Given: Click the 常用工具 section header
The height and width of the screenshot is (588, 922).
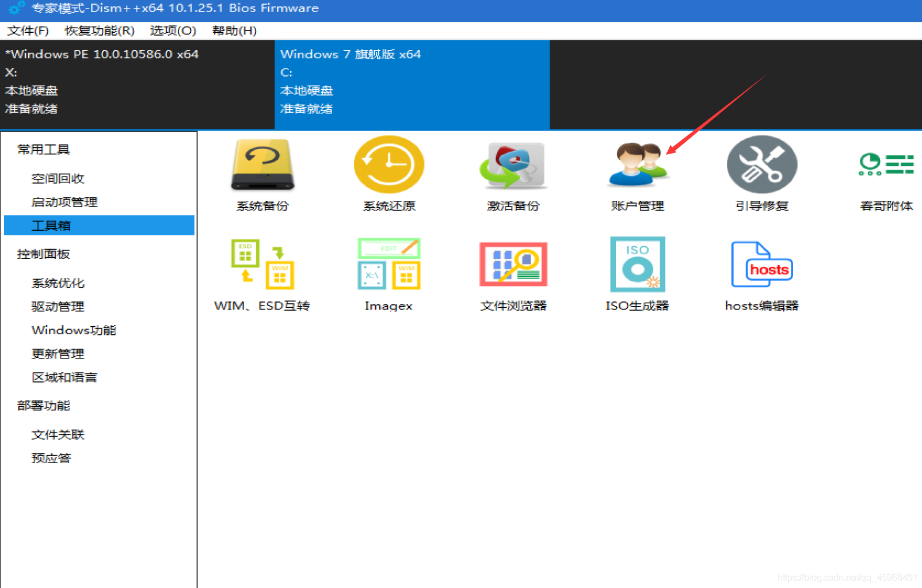Looking at the screenshot, I should 43,150.
